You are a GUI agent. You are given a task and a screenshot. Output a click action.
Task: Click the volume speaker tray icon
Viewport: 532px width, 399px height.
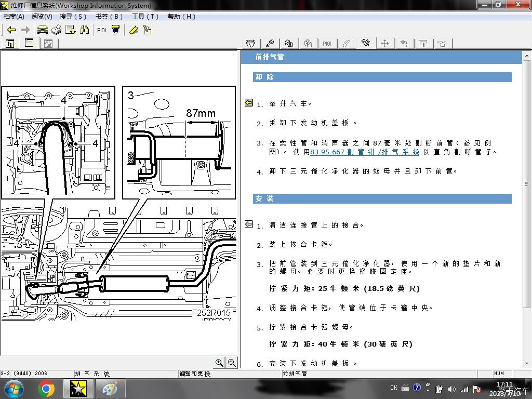tap(451, 389)
